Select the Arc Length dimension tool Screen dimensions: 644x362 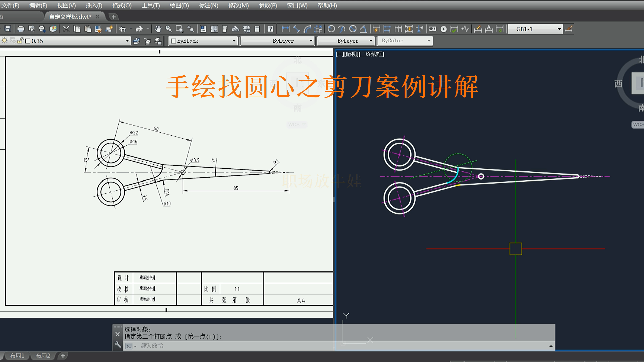pyautogui.click(x=307, y=29)
